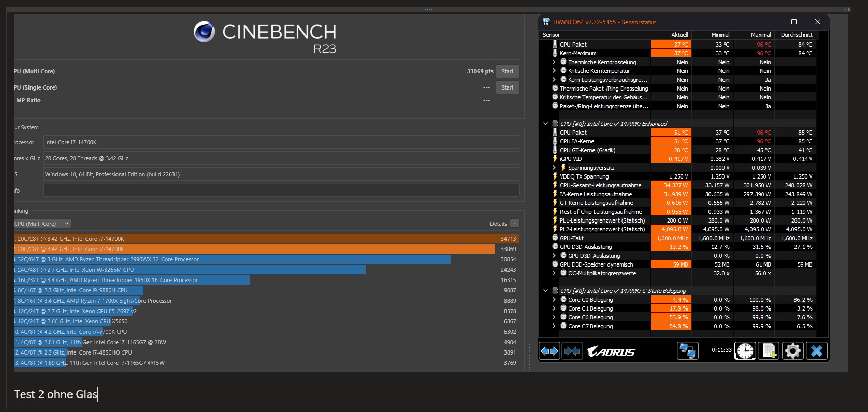The width and height of the screenshot is (868, 412).
Task: Open the network remote monitoring icon in HWiNFO
Action: coord(687,351)
